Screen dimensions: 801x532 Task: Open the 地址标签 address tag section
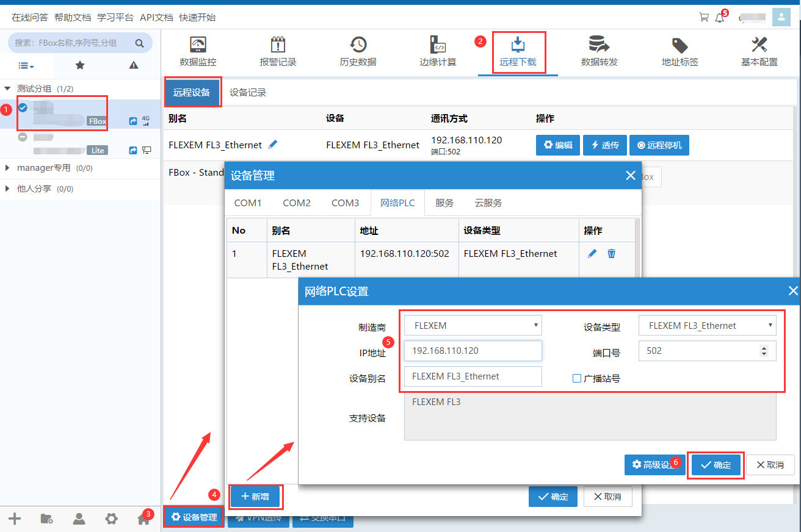click(x=680, y=52)
